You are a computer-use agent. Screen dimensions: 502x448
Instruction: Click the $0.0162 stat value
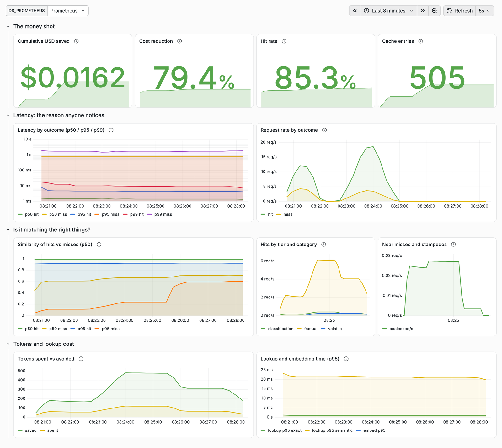(x=73, y=77)
